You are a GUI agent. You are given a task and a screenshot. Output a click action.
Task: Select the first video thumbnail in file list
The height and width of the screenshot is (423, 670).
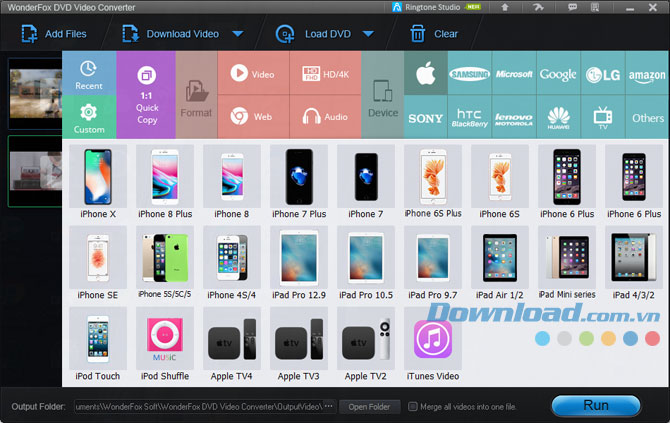pyautogui.click(x=35, y=94)
